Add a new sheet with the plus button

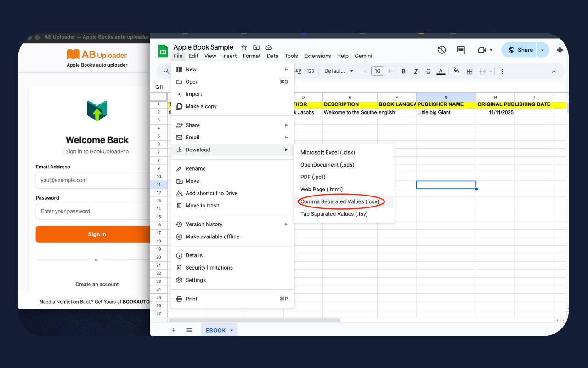coord(174,330)
